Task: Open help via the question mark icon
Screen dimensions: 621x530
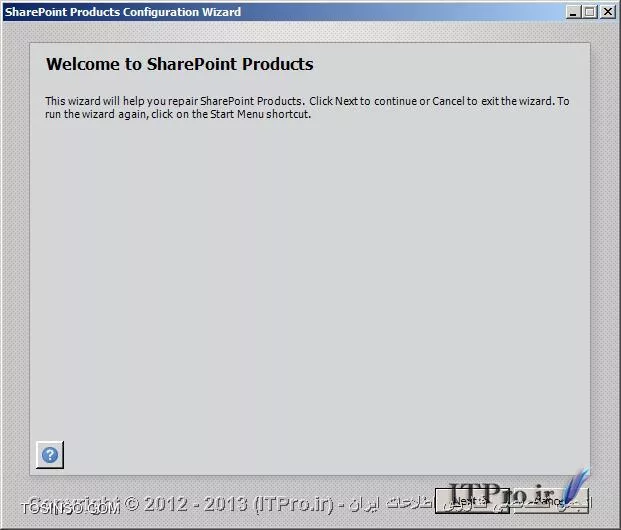Action: click(x=50, y=455)
